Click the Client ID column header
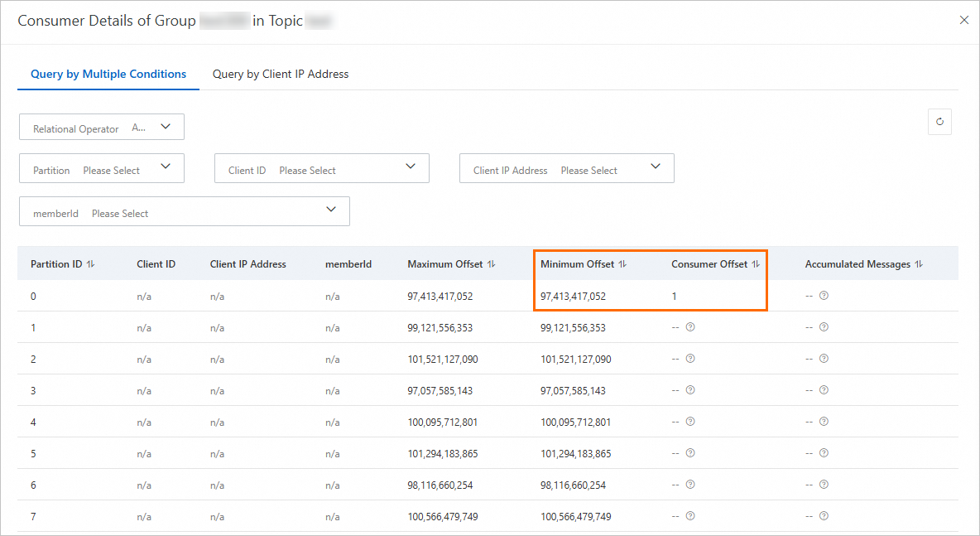 pyautogui.click(x=156, y=264)
